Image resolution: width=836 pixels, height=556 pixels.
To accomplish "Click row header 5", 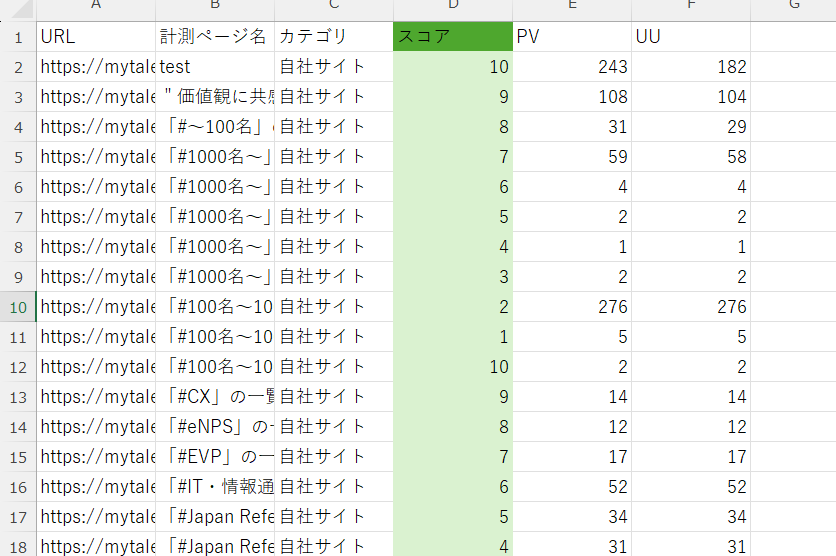I will tap(18, 157).
